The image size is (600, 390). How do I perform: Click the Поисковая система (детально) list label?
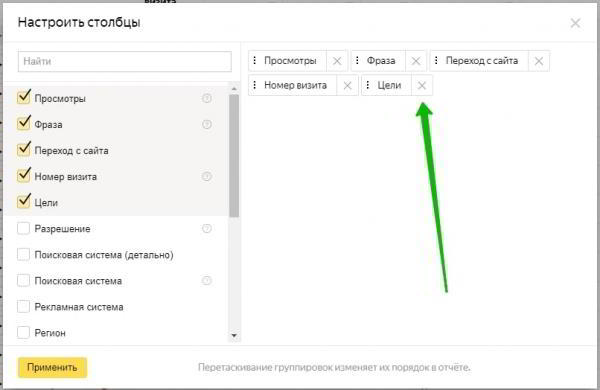point(104,255)
